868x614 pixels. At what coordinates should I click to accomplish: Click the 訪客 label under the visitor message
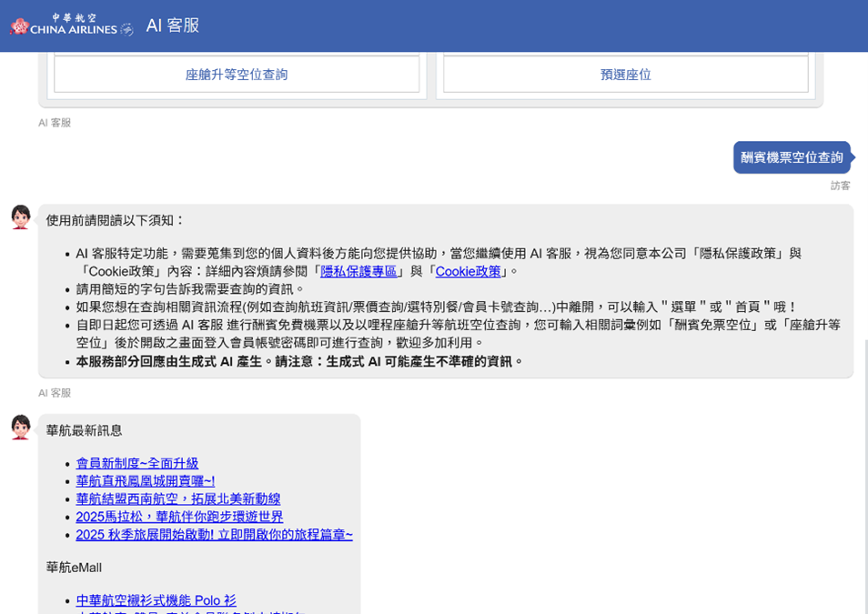point(840,186)
